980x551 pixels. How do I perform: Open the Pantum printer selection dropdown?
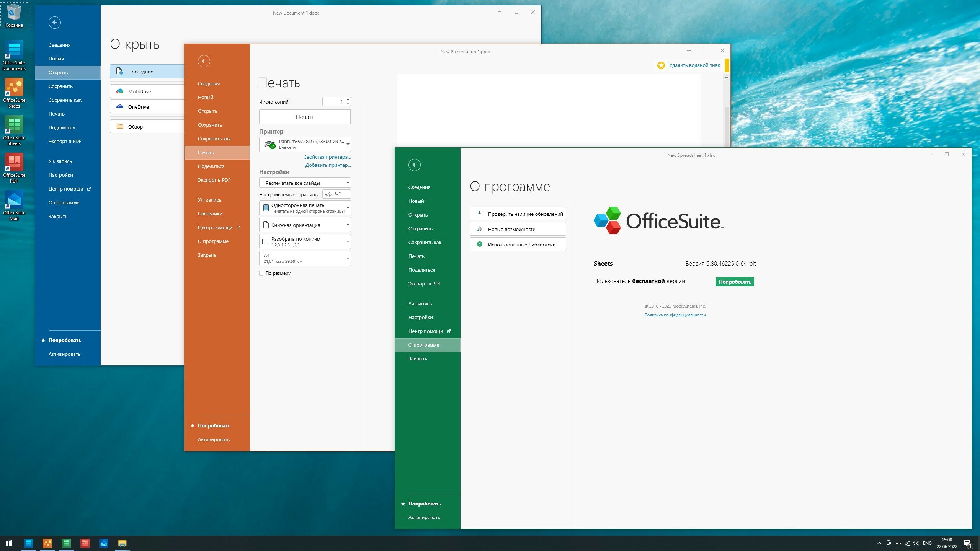305,144
